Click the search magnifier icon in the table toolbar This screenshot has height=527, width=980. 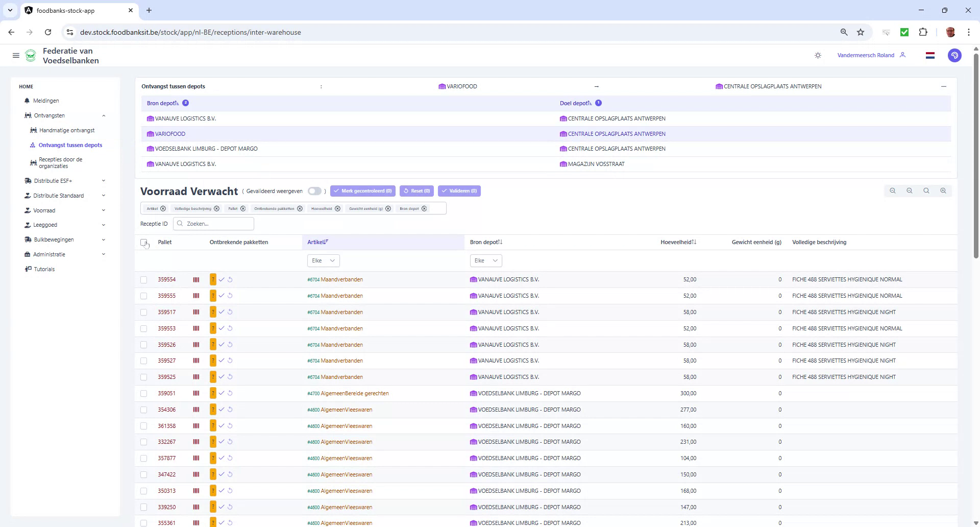(x=926, y=190)
